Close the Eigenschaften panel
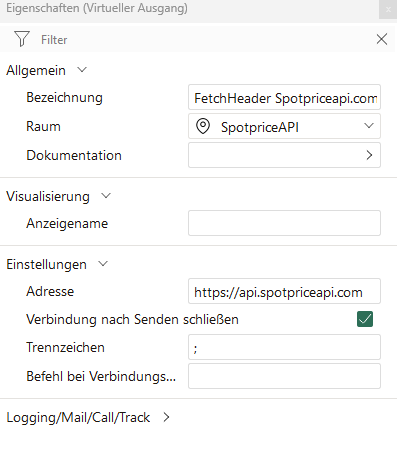Screen dimensions: 397x458 tap(388, 9)
